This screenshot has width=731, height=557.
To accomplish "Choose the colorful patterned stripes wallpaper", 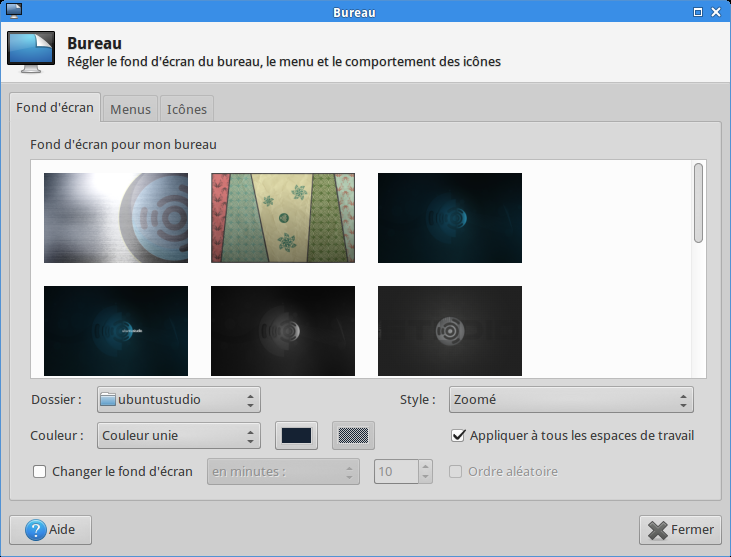I will pos(283,218).
